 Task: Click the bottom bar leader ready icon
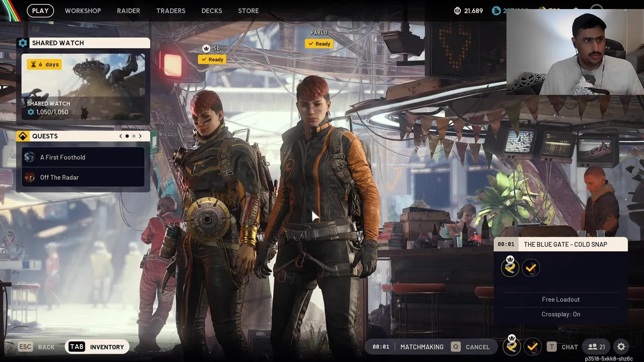[512, 346]
